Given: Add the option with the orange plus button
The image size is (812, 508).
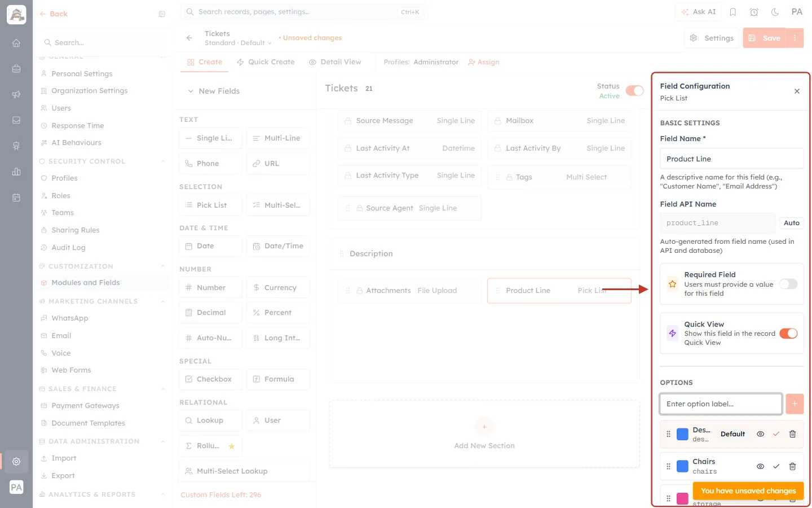Looking at the screenshot, I should tap(795, 404).
